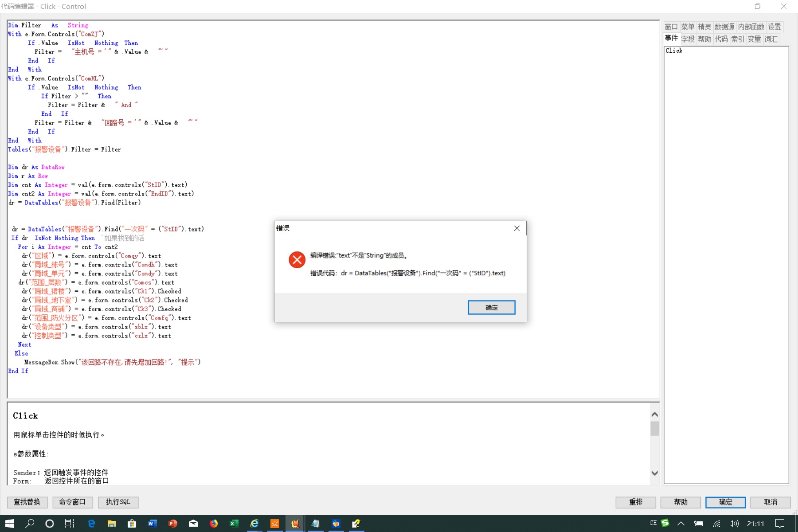Click the battery tray icon
The width and height of the screenshot is (798, 532).
click(699, 524)
